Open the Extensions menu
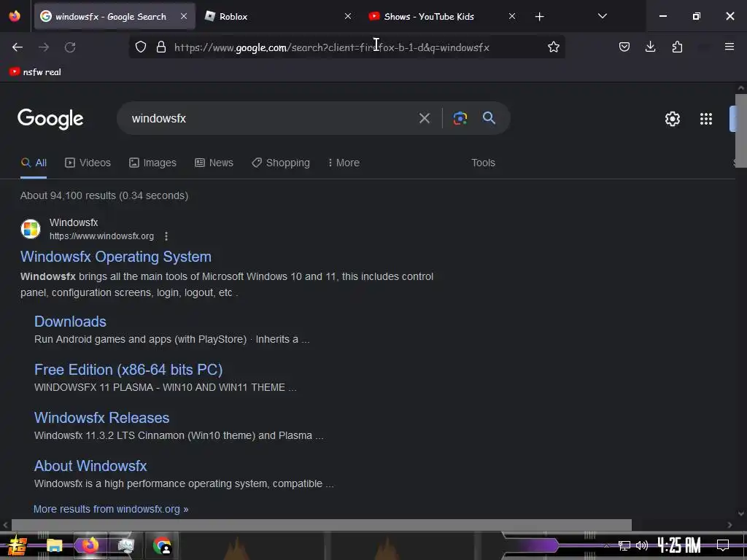This screenshot has width=747, height=560. pos(677,47)
